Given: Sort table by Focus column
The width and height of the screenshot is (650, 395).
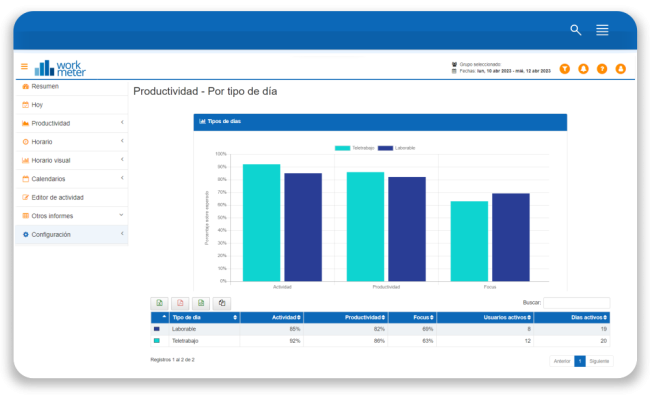Looking at the screenshot, I should click(x=412, y=317).
